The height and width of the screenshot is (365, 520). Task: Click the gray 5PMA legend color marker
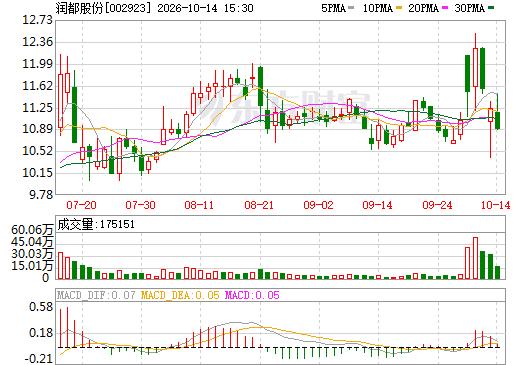point(351,8)
